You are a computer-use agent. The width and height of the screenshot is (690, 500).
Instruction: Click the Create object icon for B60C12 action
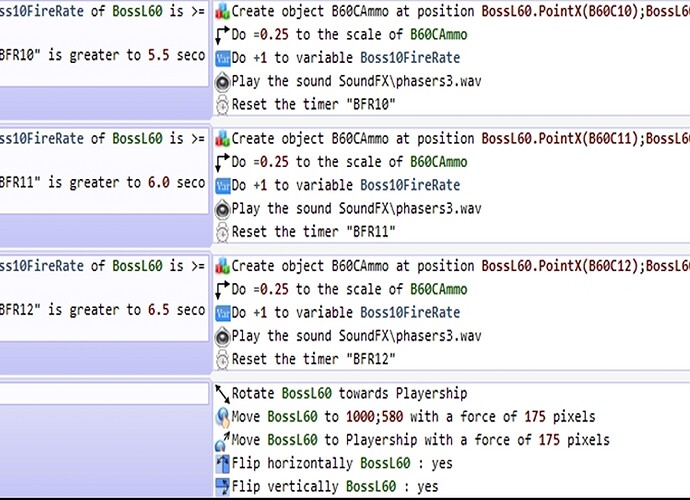223,266
